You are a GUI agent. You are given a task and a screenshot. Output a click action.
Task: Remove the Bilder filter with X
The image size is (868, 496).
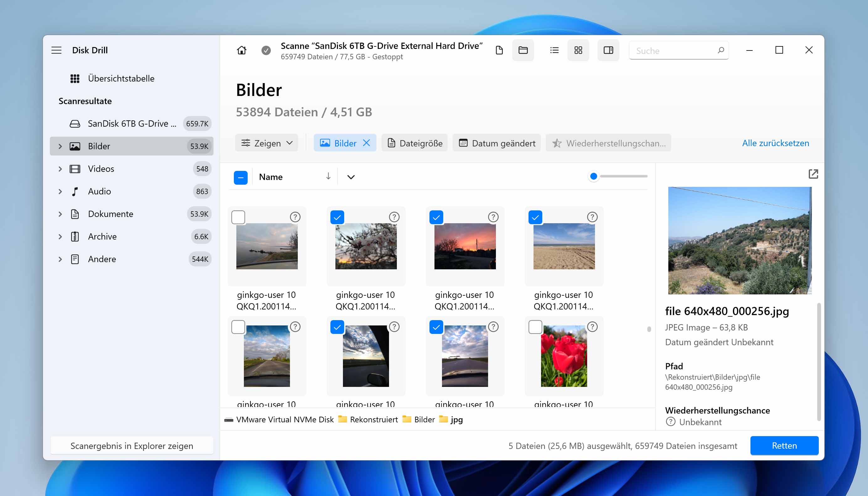tap(366, 143)
